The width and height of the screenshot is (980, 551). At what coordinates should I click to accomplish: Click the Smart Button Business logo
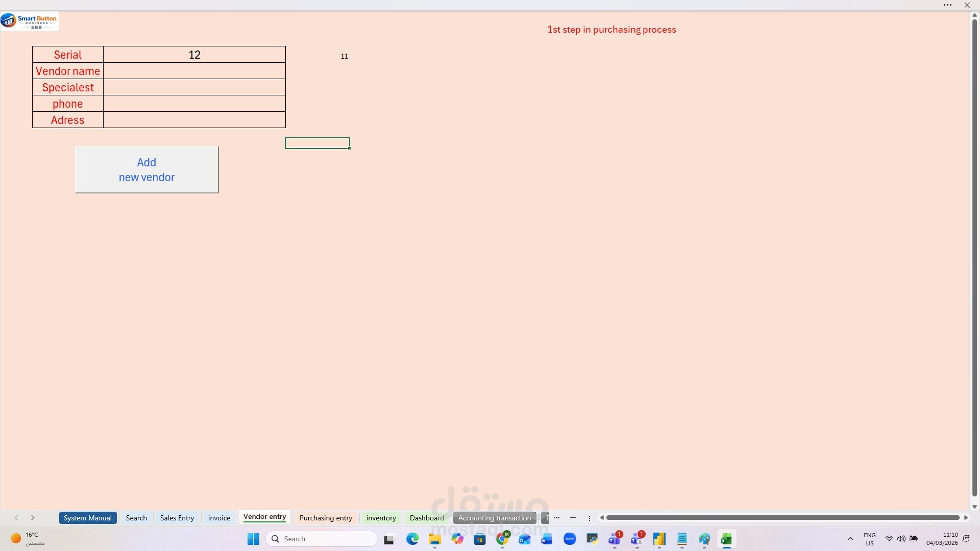point(30,21)
